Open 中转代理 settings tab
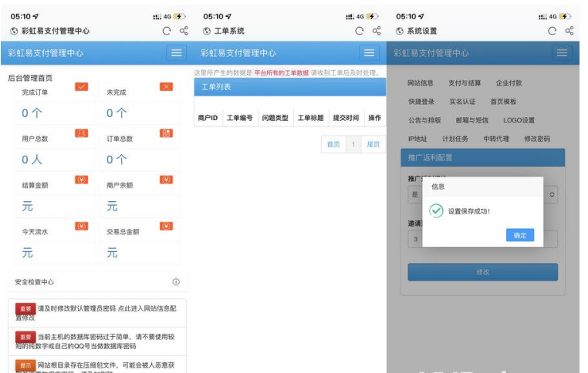 pos(496,139)
